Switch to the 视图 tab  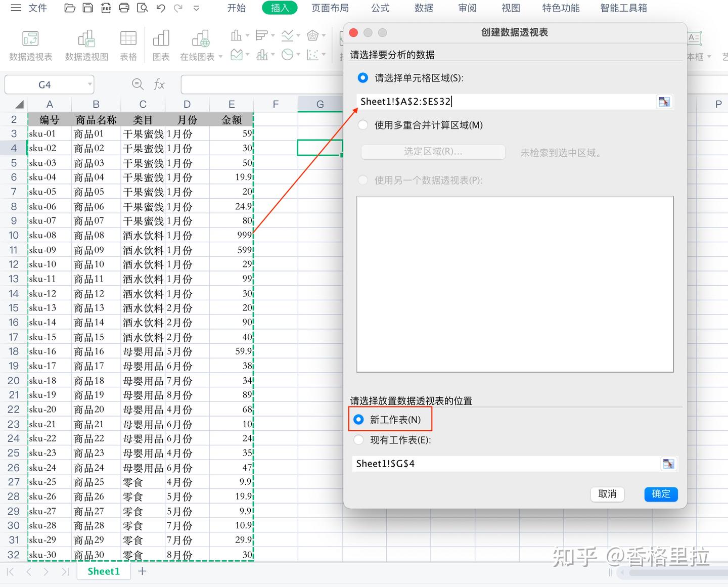tap(511, 8)
